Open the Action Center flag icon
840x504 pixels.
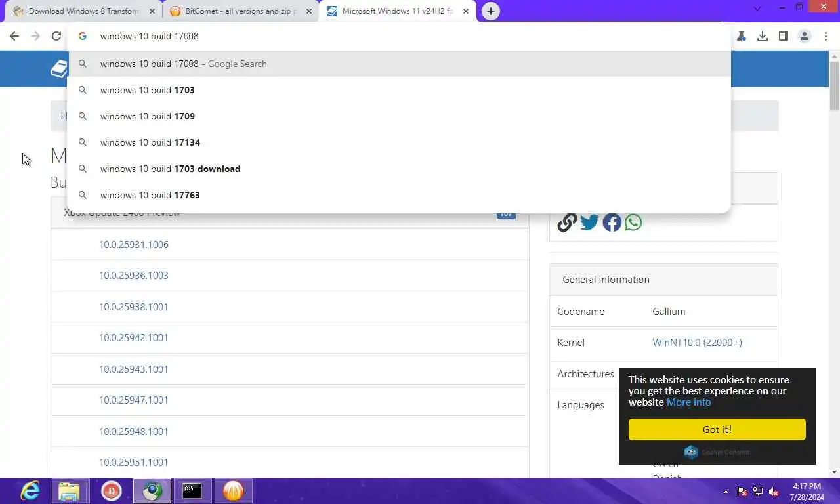point(742,492)
